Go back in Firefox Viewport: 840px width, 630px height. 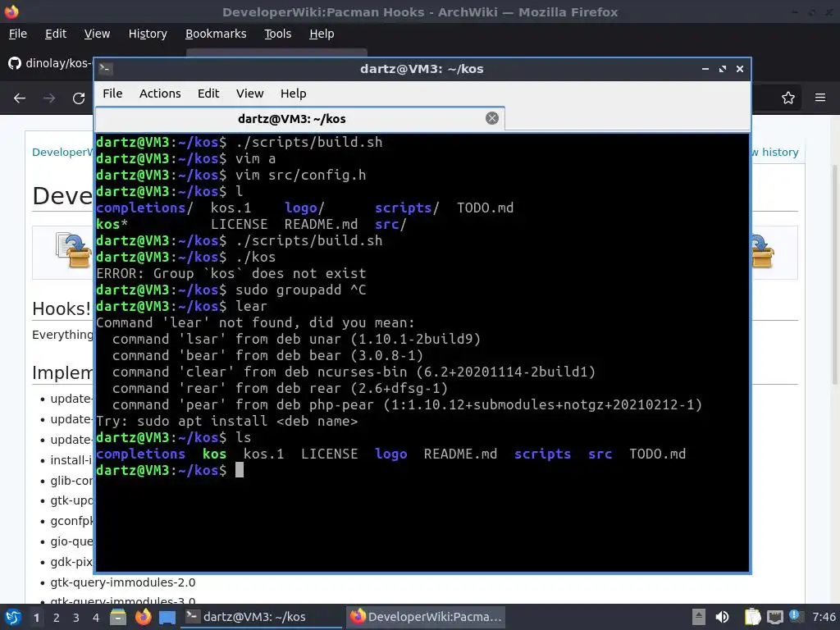click(20, 98)
